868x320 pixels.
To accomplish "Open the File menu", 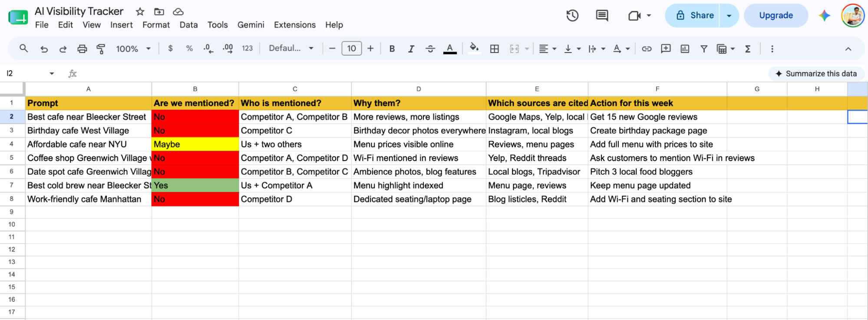I will [42, 25].
